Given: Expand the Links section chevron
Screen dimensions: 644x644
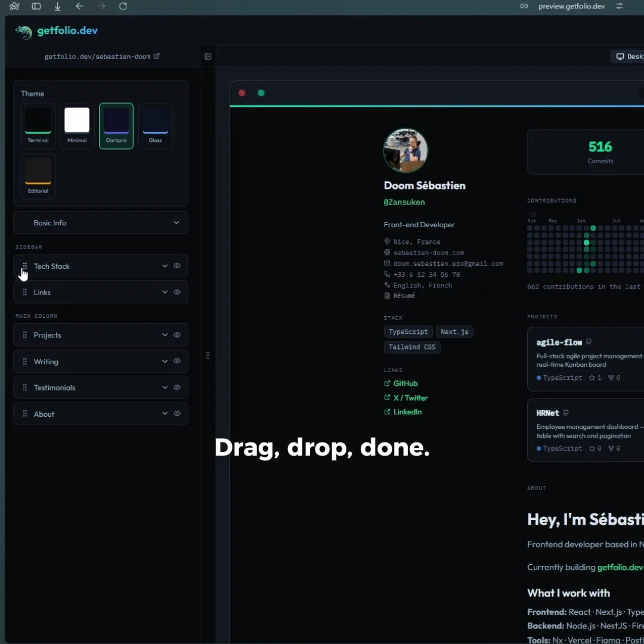Looking at the screenshot, I should tap(165, 292).
